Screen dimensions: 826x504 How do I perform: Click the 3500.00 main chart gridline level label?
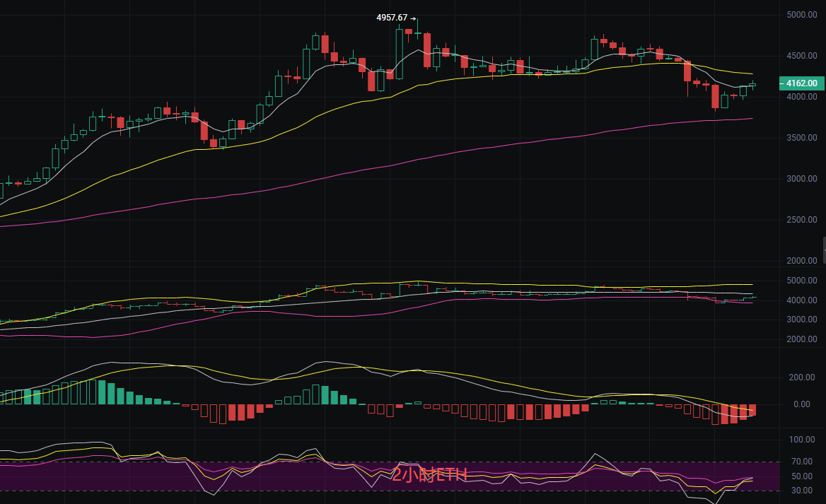pyautogui.click(x=802, y=138)
